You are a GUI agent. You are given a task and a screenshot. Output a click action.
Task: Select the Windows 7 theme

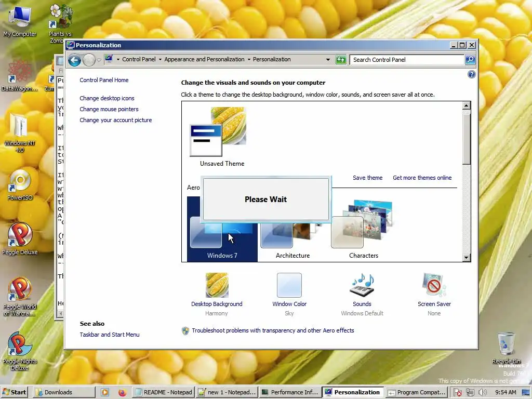click(x=222, y=237)
